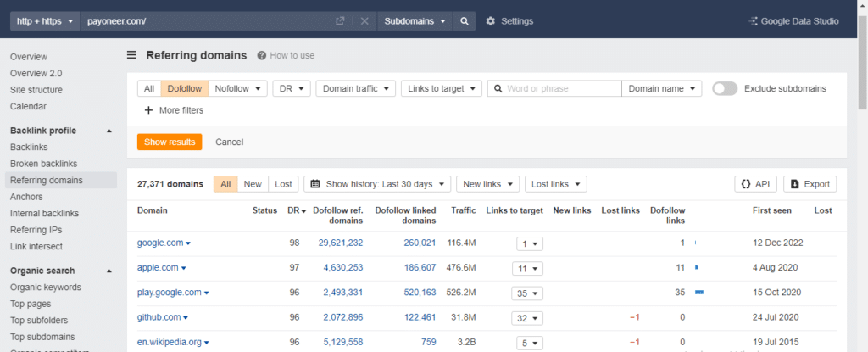This screenshot has height=352, width=868.
Task: Go to Backlinks report
Action: (x=29, y=148)
